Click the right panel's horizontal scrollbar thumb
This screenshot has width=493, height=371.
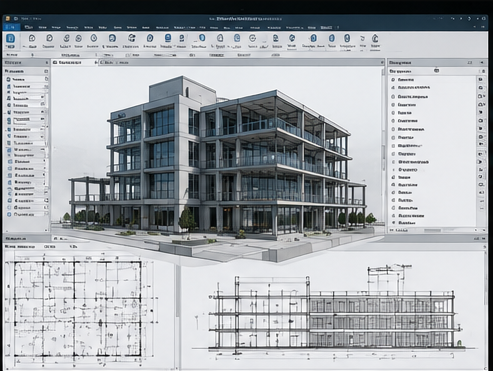[x=433, y=230]
